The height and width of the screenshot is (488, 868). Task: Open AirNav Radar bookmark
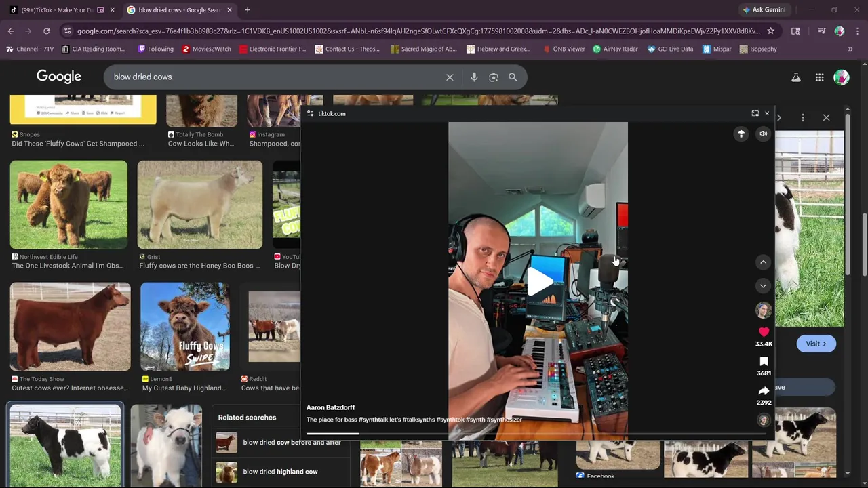615,49
